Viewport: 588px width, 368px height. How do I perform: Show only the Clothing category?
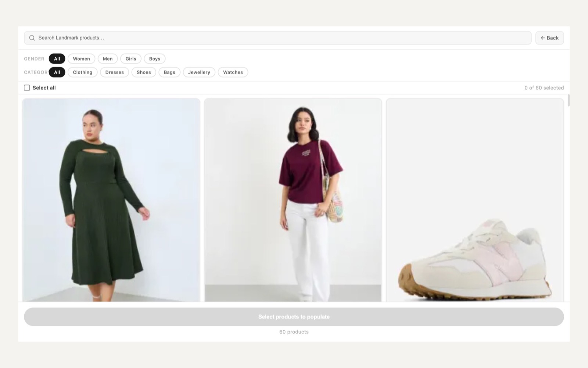tap(83, 72)
